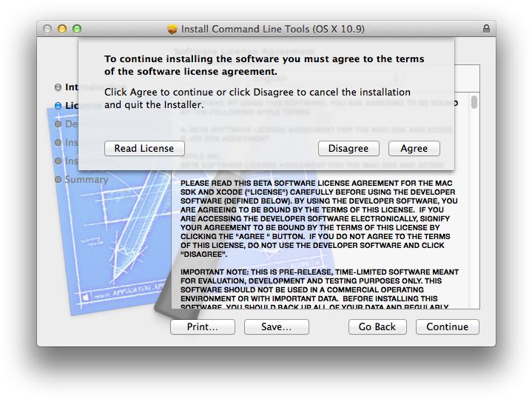The height and width of the screenshot is (399, 532).
Task: Click the license text scrollbar thumb
Action: tap(474, 102)
